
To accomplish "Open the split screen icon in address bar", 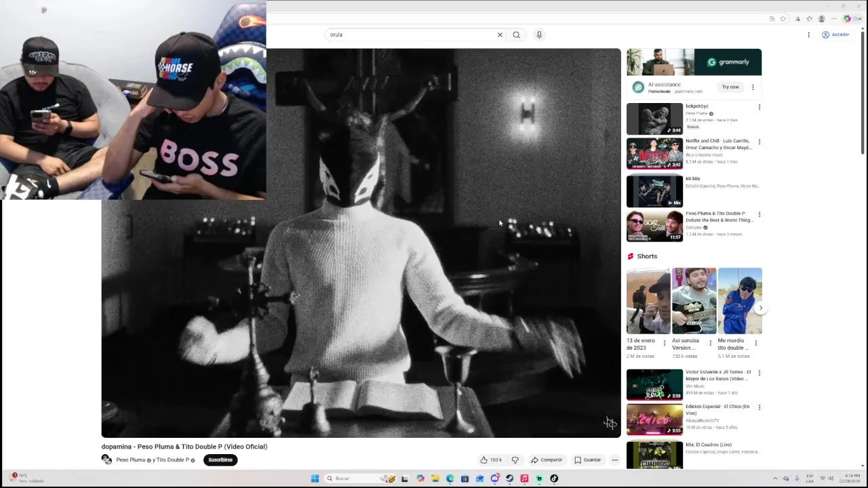I will click(x=772, y=19).
